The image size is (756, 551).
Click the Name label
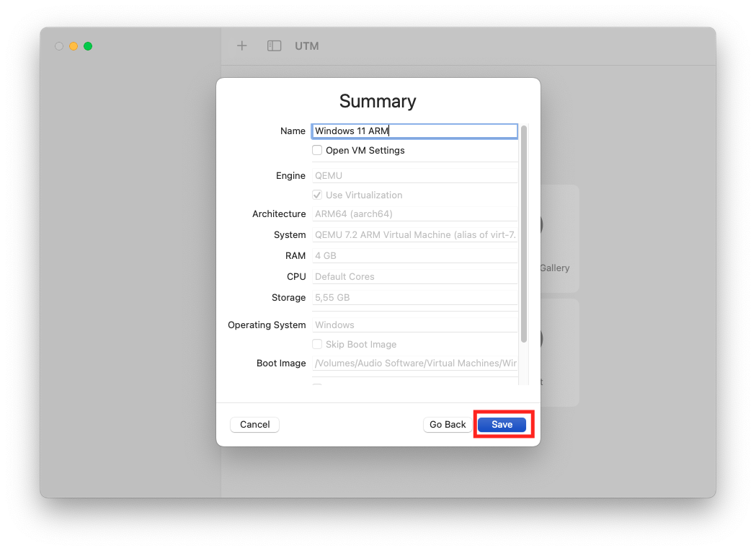coord(293,131)
